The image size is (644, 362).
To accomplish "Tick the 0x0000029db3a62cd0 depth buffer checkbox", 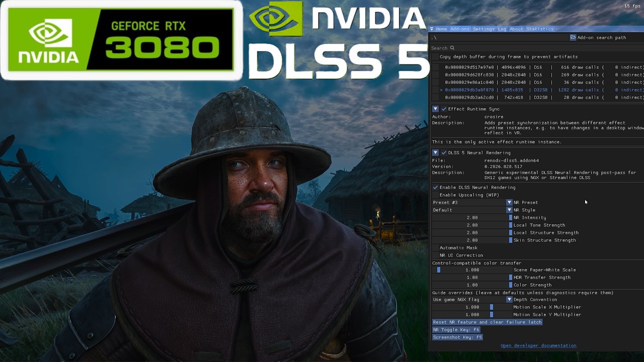I will point(436,98).
